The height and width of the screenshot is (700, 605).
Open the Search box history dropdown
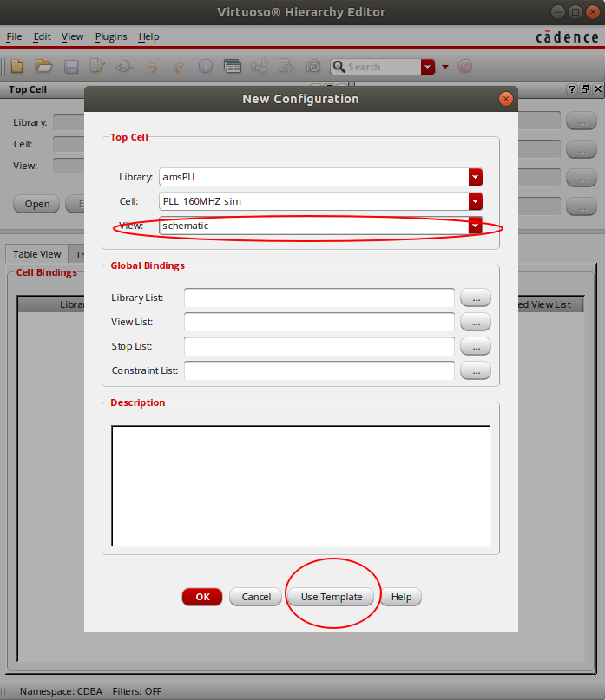point(428,67)
